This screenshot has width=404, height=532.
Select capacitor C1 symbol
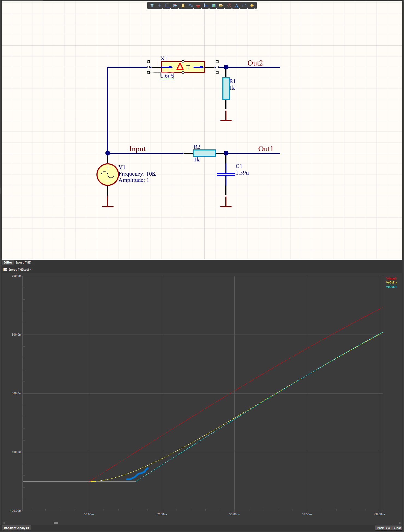(x=226, y=174)
